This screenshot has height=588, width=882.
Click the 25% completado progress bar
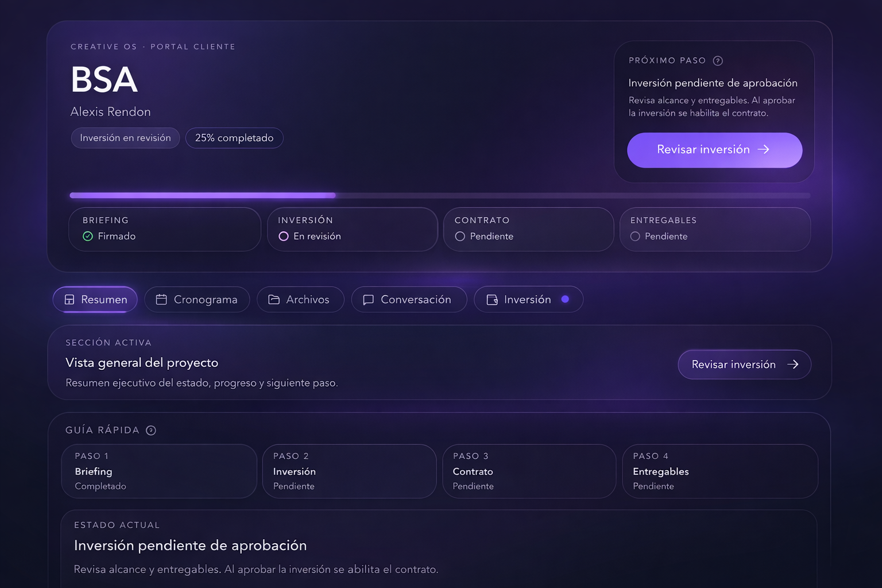click(234, 138)
